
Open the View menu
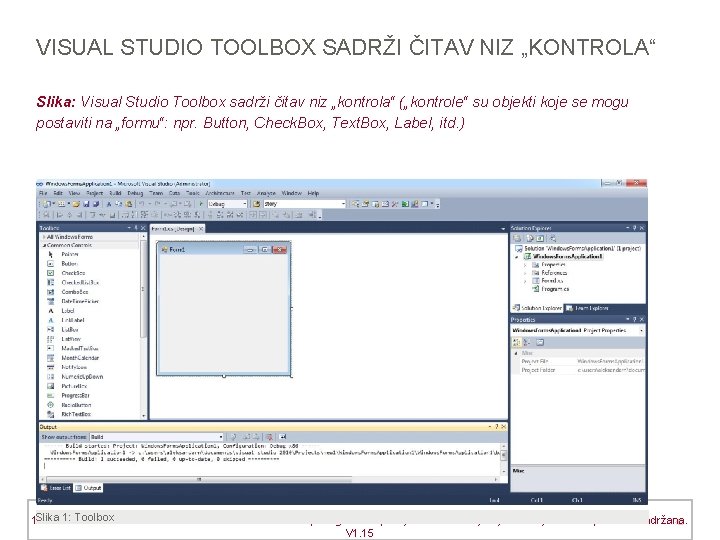[x=74, y=193]
